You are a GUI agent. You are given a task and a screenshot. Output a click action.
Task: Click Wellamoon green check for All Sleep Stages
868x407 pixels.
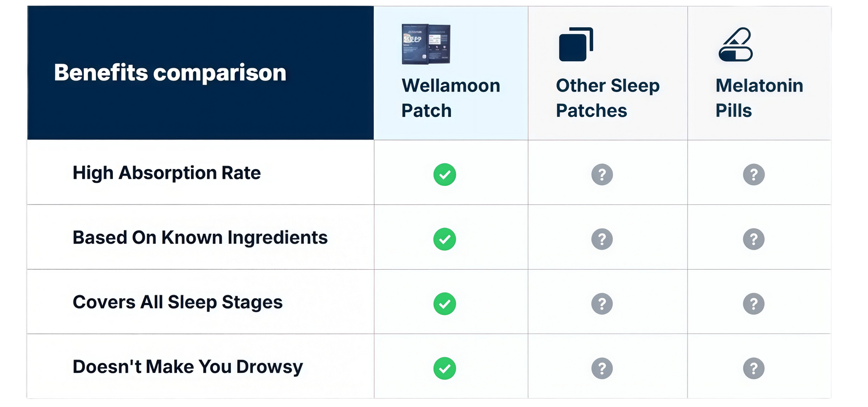(444, 303)
